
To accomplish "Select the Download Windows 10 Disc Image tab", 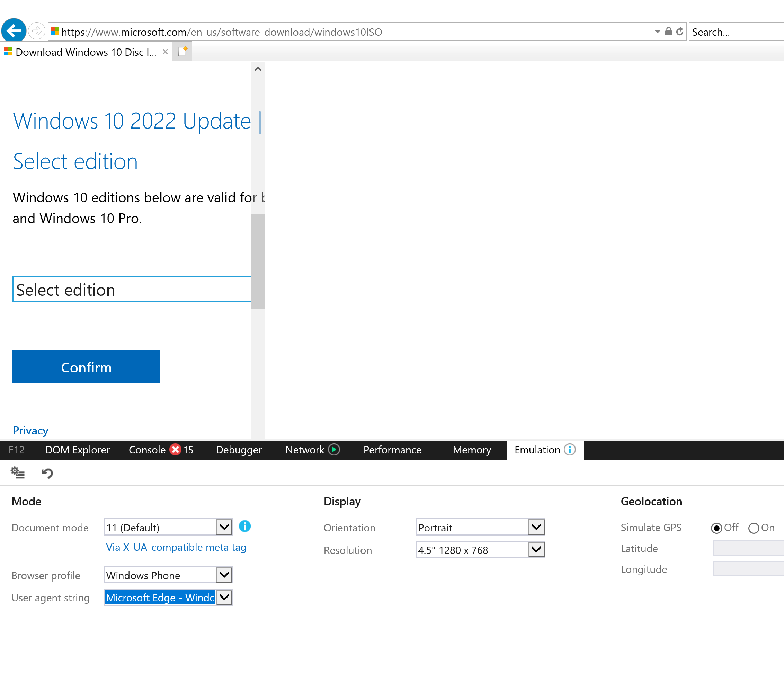I will 86,52.
